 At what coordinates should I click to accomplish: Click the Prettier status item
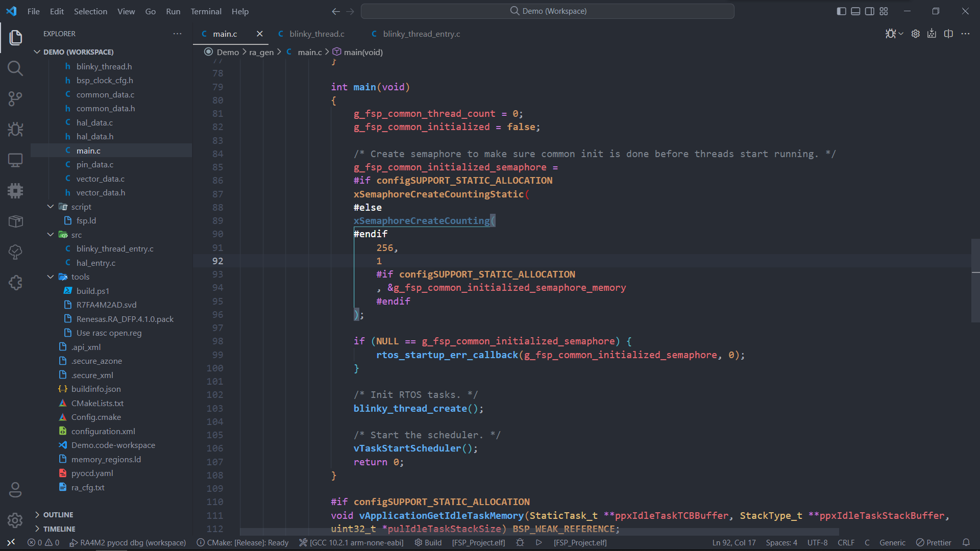(934, 542)
